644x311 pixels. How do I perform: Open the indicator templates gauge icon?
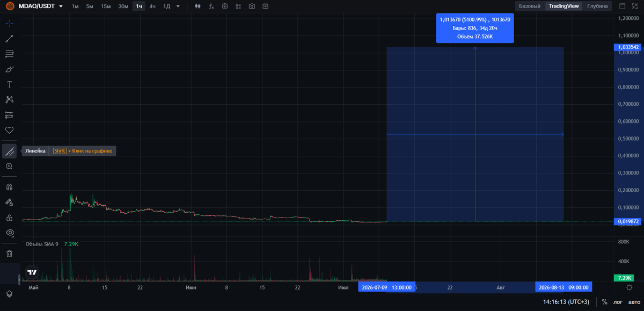(224, 6)
